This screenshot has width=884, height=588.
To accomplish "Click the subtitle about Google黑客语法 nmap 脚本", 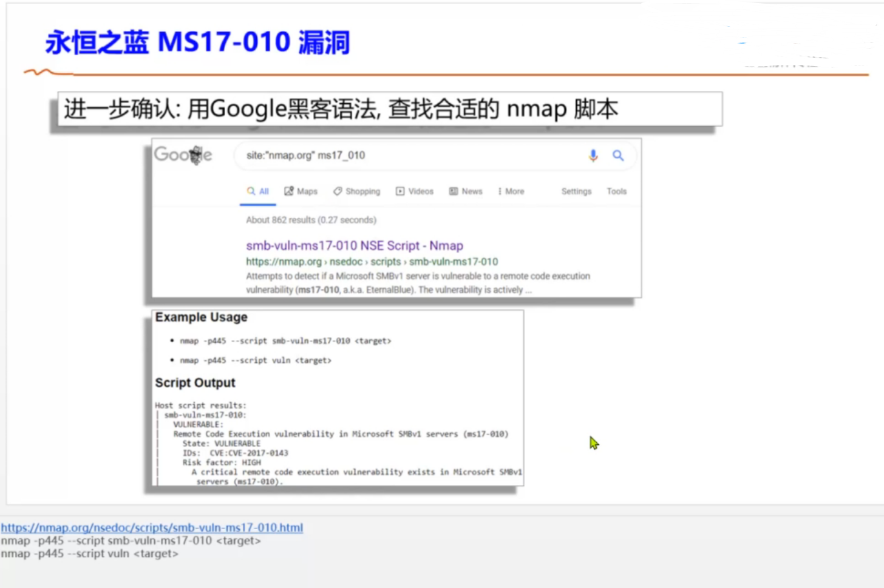I will (x=341, y=109).
